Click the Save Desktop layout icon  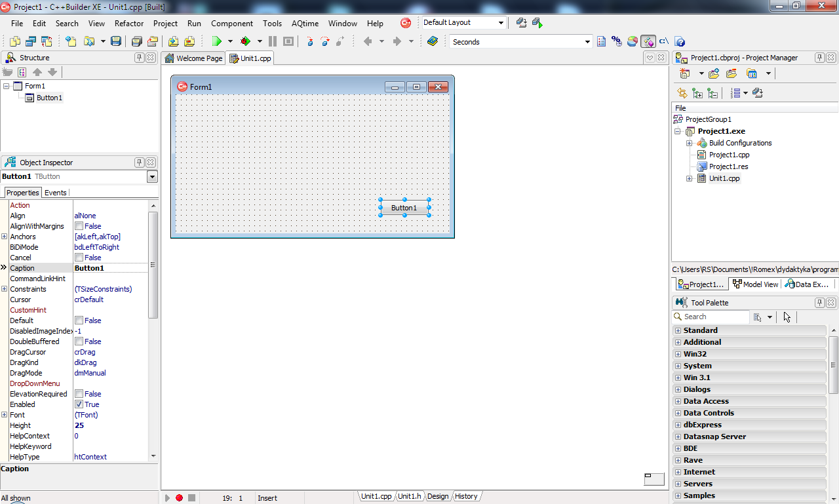tap(522, 23)
